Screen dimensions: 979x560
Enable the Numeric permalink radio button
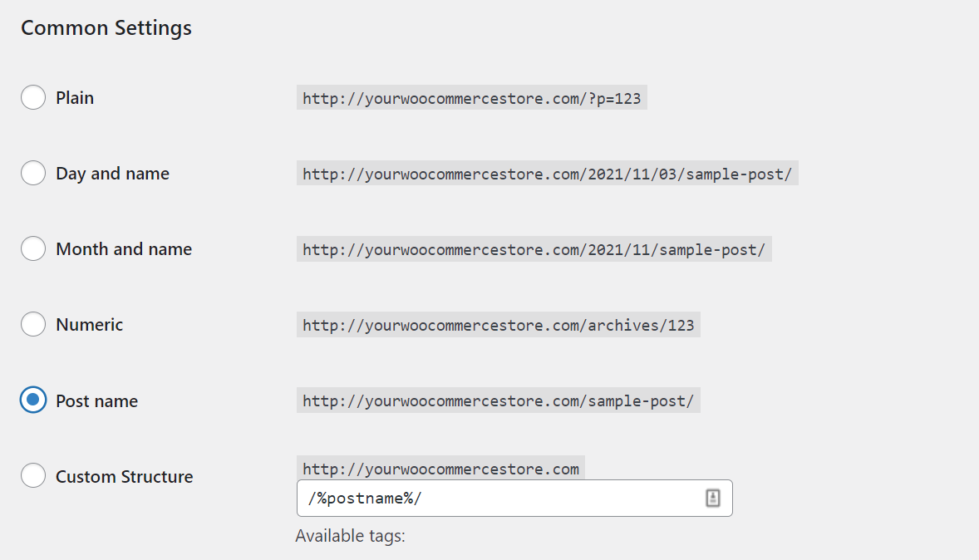click(x=33, y=325)
